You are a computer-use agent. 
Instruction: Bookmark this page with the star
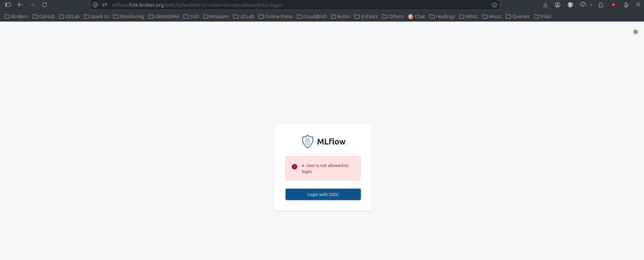coord(495,5)
